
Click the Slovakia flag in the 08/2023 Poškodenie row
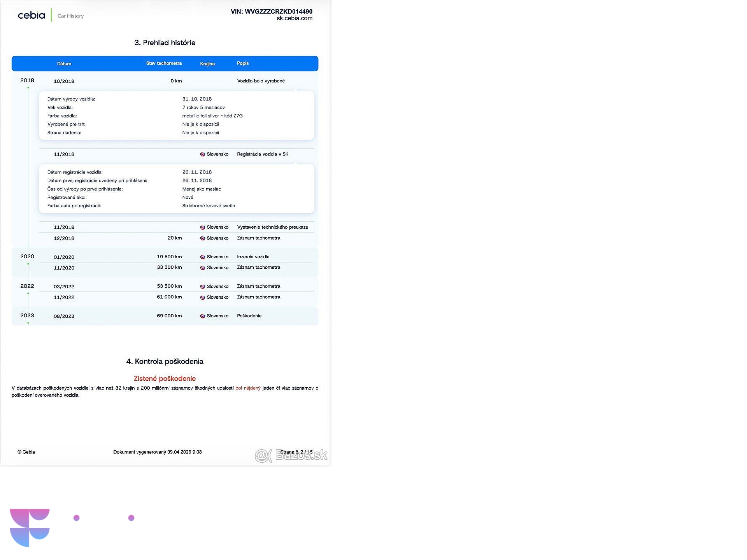click(x=203, y=316)
